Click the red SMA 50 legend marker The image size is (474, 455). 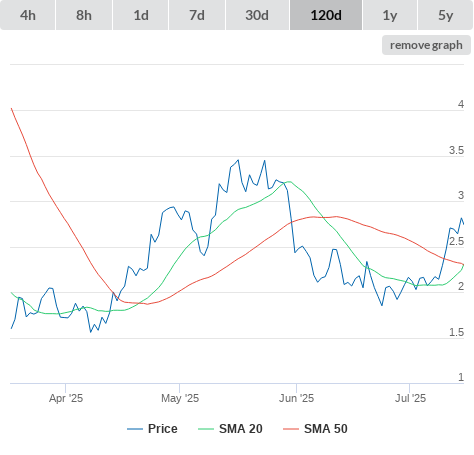pos(291,429)
